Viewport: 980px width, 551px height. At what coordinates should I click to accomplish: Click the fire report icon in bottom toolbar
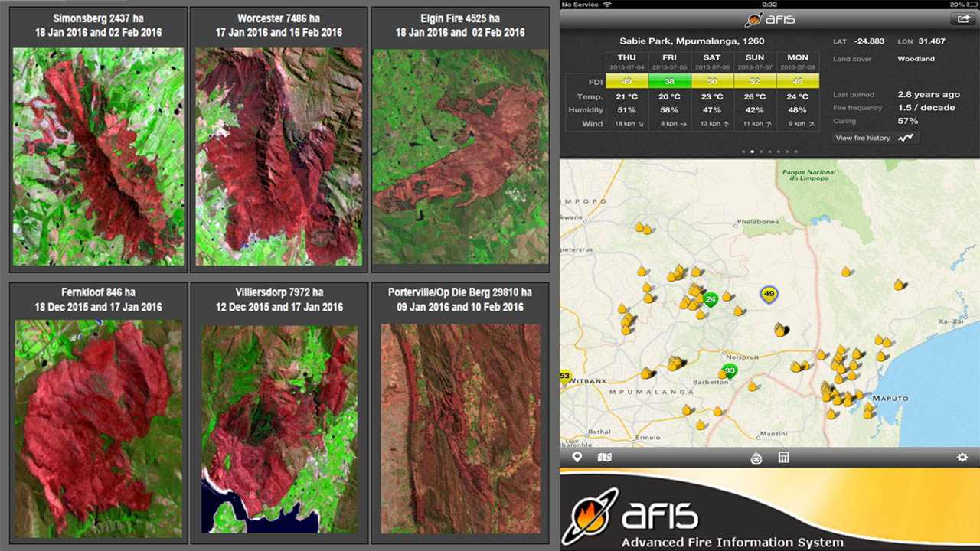pos(756,458)
